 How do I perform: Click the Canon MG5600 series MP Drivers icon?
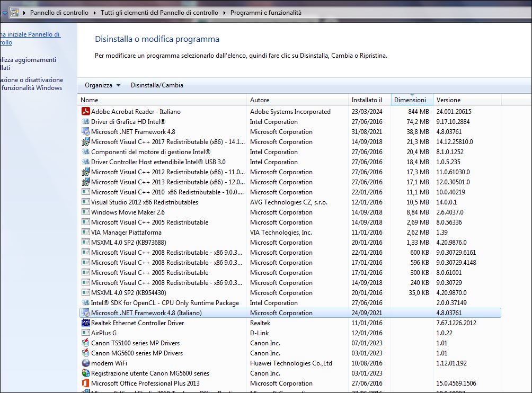click(85, 353)
